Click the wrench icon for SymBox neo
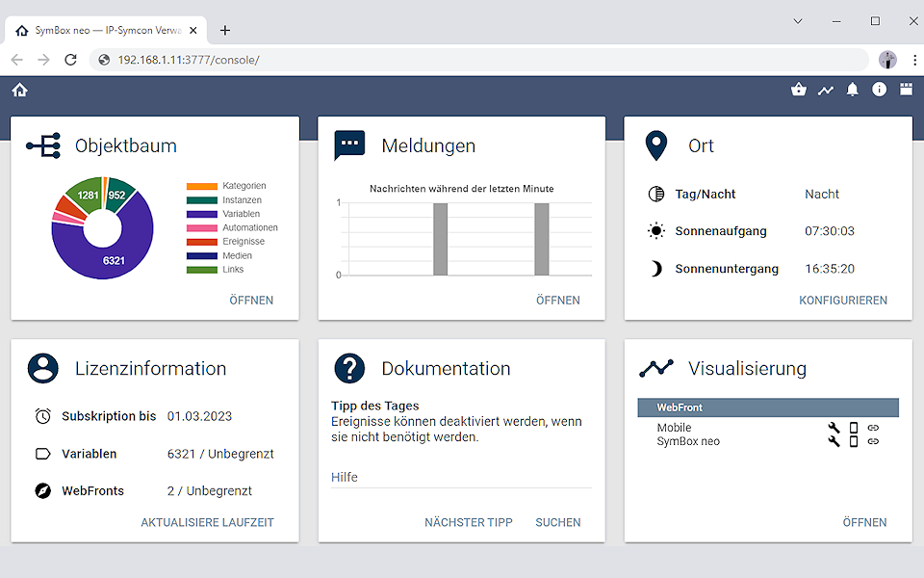Screen dimensions: 924x578 coord(834,441)
